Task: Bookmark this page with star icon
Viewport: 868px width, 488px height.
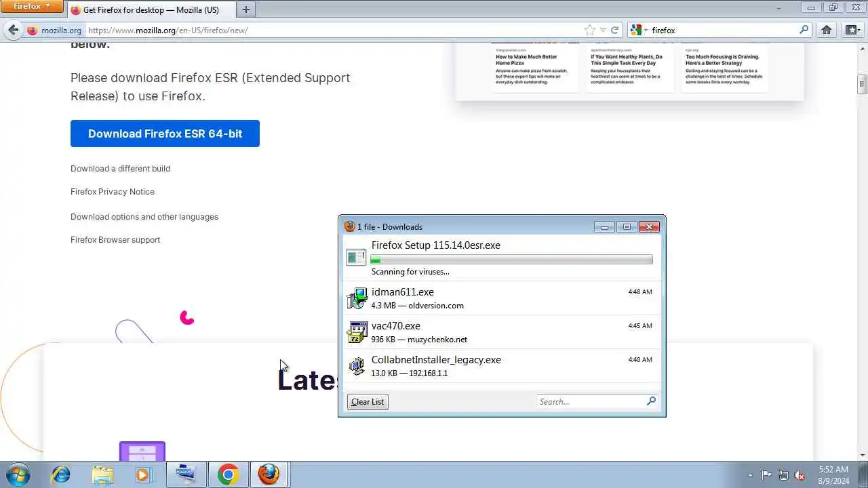Action: click(590, 30)
